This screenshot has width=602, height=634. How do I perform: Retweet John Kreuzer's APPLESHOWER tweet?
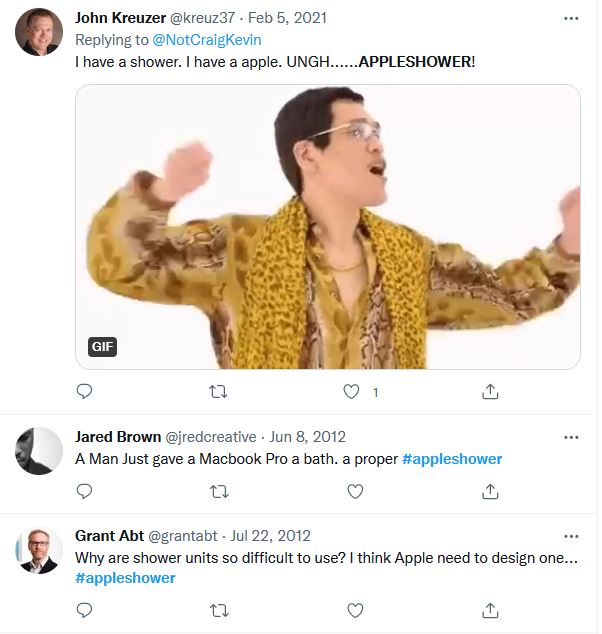coord(218,391)
